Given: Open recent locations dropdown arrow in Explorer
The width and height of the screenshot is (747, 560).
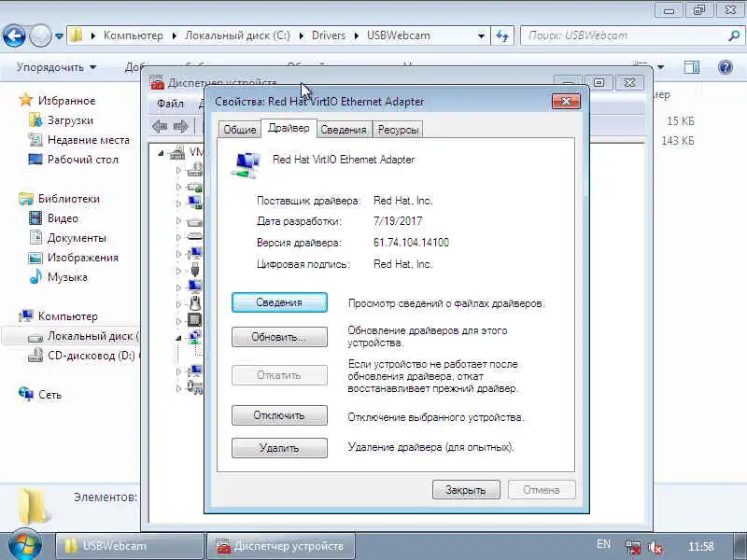Looking at the screenshot, I should coord(59,35).
